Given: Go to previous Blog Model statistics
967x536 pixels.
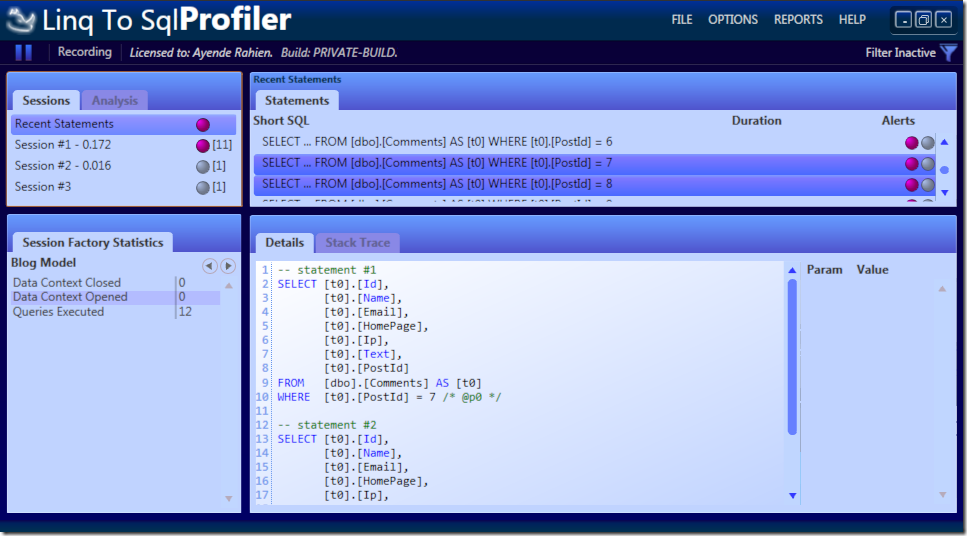Looking at the screenshot, I should click(210, 265).
